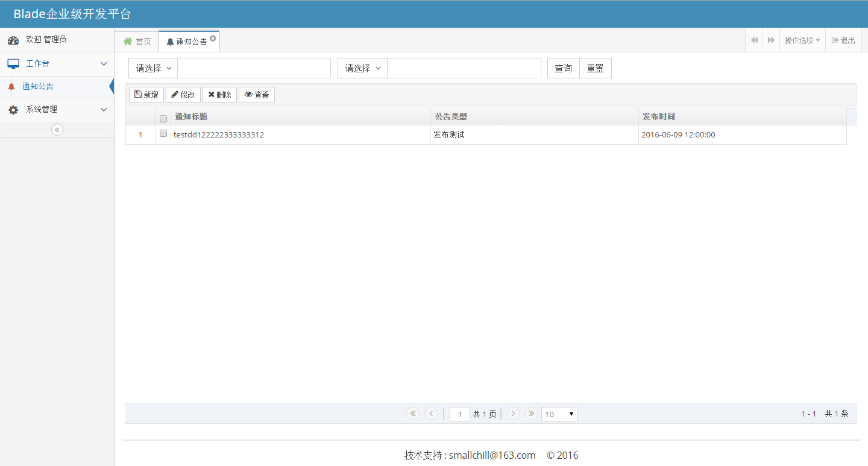Click the 新增 add button
The width and height of the screenshot is (868, 466).
(146, 95)
